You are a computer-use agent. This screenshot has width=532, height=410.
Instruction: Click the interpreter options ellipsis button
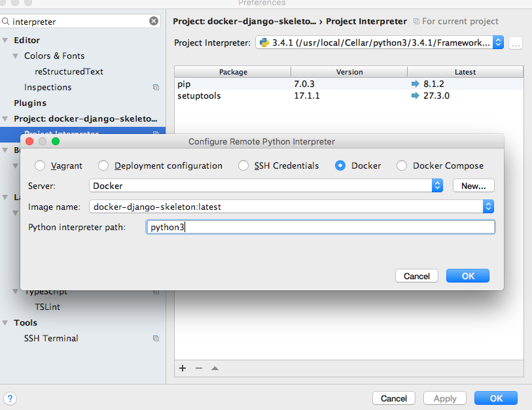pos(516,43)
